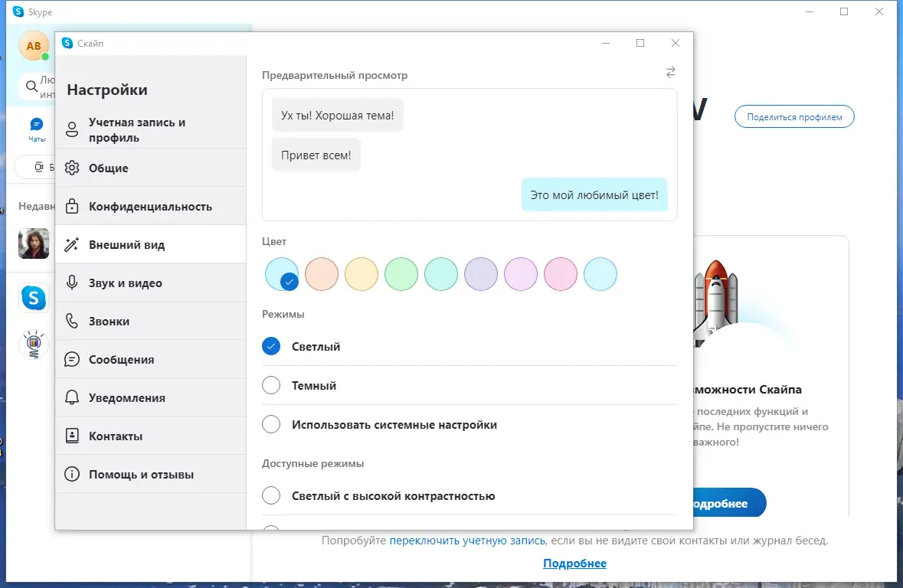The height and width of the screenshot is (588, 903).
Task: Click the Привет всем! preview message
Action: (x=316, y=155)
